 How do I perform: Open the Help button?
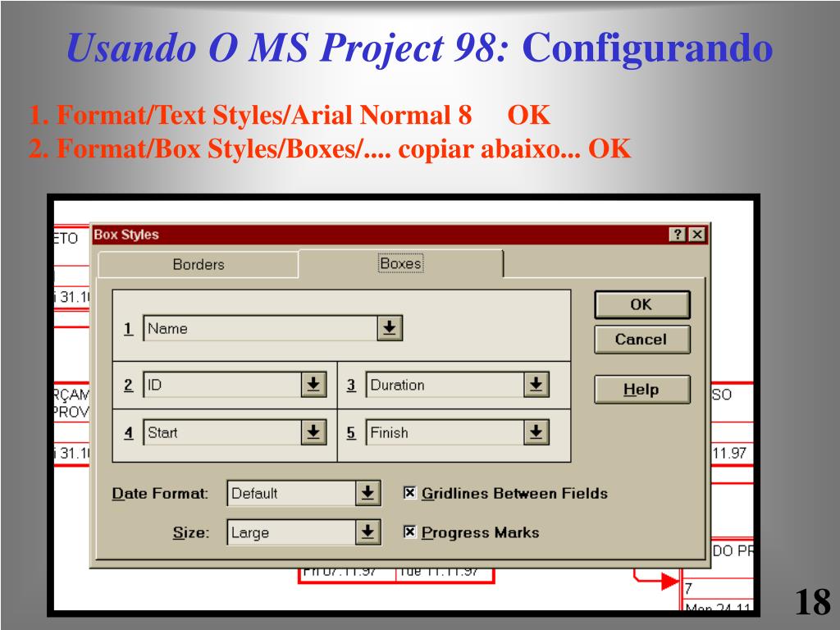(x=641, y=390)
